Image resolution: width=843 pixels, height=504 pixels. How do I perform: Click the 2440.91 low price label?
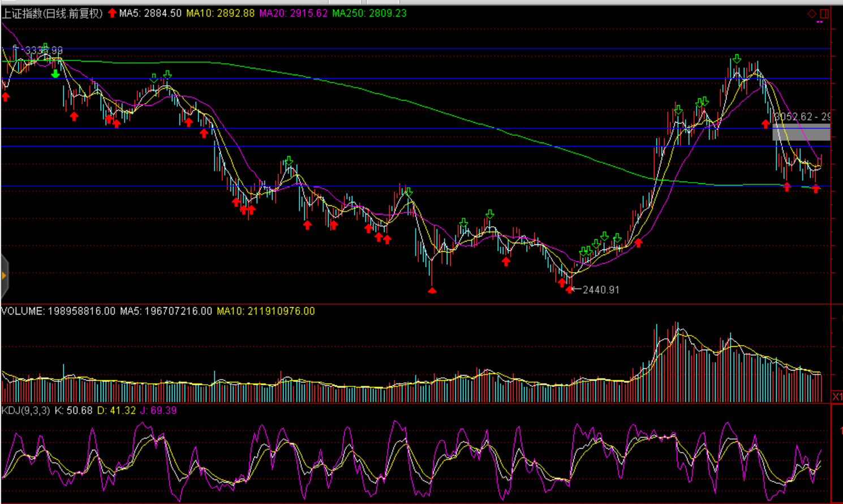[x=601, y=290]
